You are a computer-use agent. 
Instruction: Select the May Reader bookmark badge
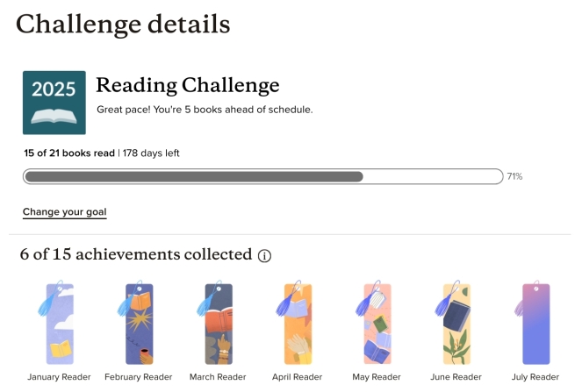click(x=376, y=323)
